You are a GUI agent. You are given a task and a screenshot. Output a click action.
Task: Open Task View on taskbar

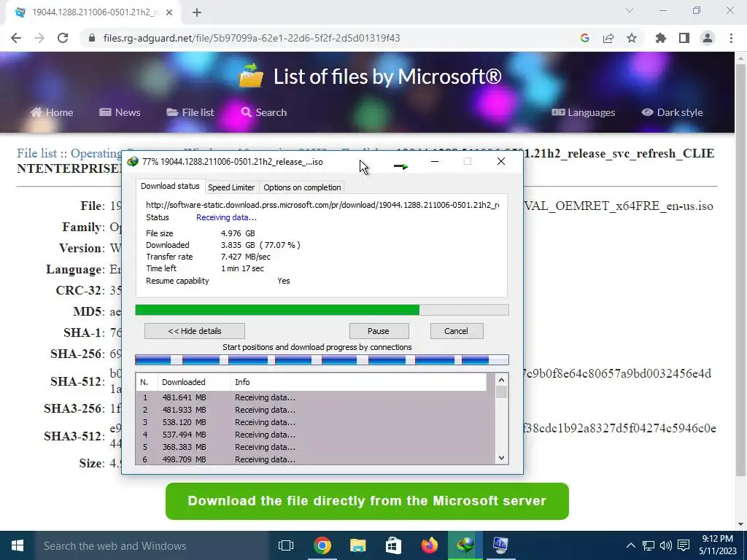(286, 545)
